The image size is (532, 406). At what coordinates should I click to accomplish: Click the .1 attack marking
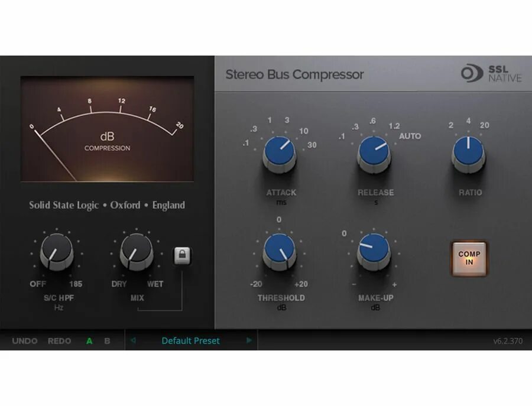[246, 143]
